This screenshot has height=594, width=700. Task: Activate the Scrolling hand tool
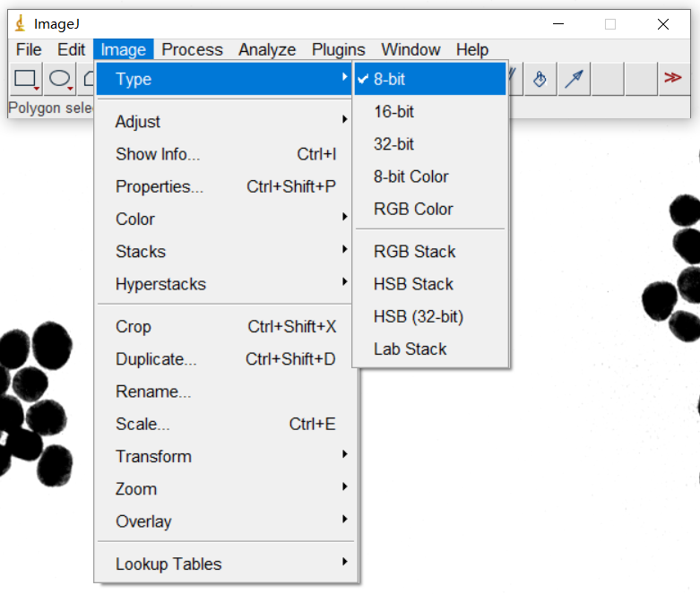[x=540, y=79]
